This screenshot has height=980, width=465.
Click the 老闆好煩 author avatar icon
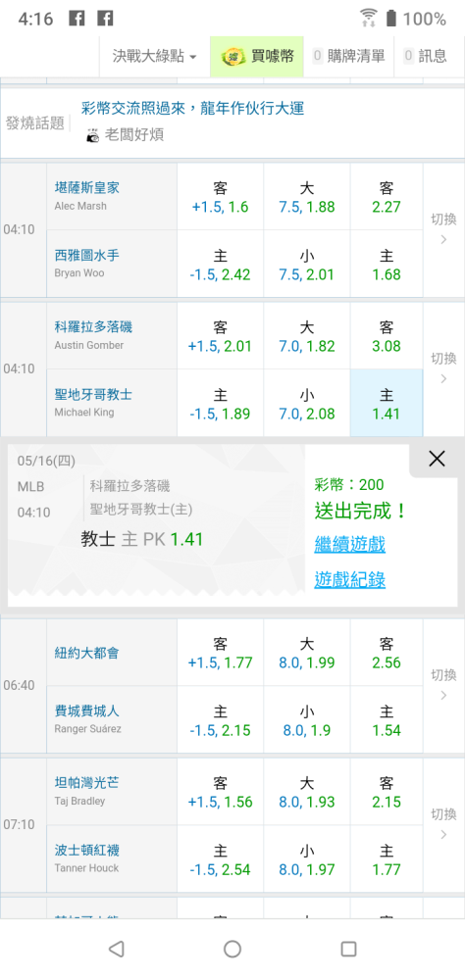(x=92, y=135)
